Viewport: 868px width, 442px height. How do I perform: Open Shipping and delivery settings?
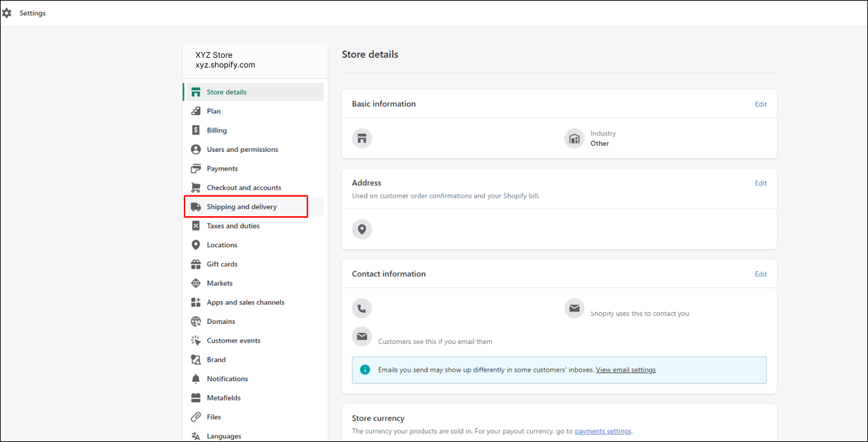pos(253,207)
